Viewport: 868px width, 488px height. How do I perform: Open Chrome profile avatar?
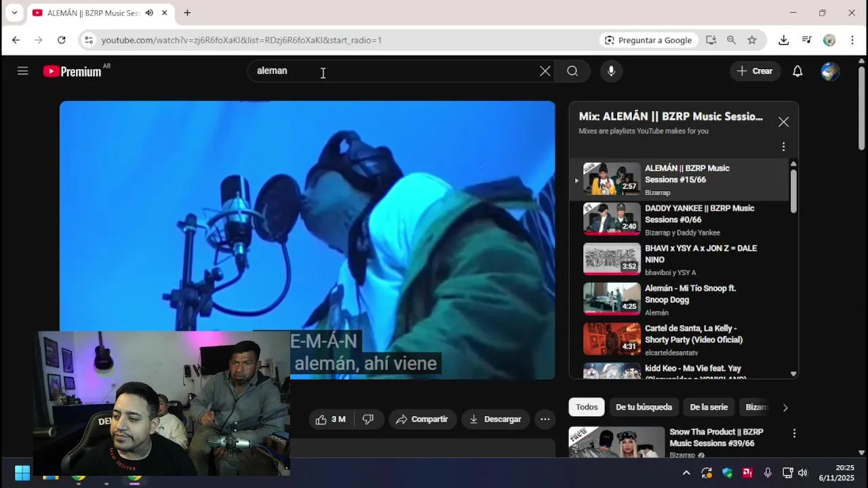pyautogui.click(x=829, y=40)
